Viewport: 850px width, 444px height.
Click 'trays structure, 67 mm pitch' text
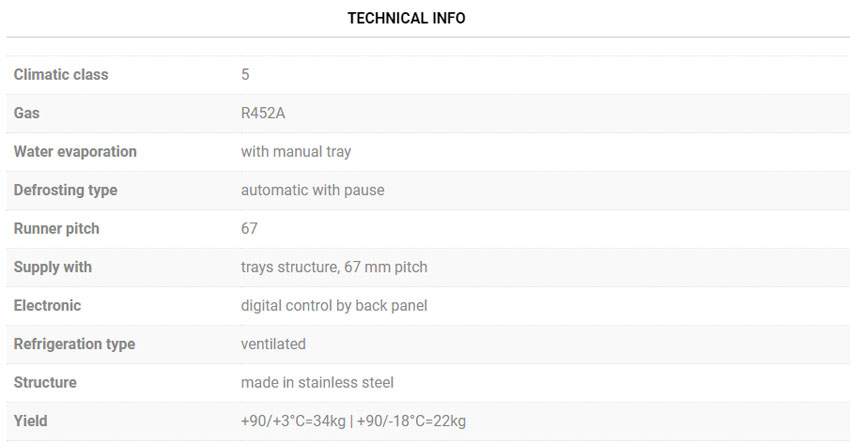pyautogui.click(x=334, y=267)
